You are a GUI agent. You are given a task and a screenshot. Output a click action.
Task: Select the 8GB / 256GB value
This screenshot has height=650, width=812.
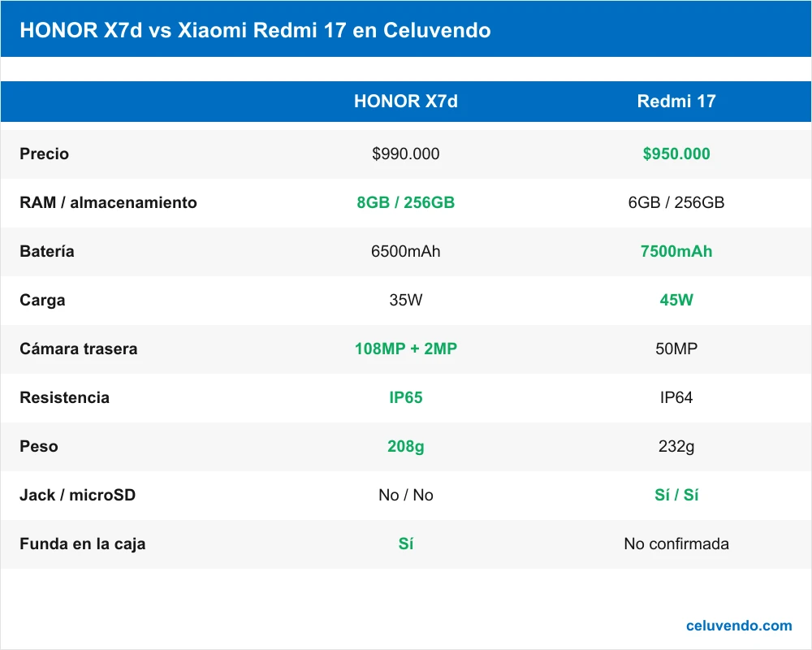pos(405,202)
